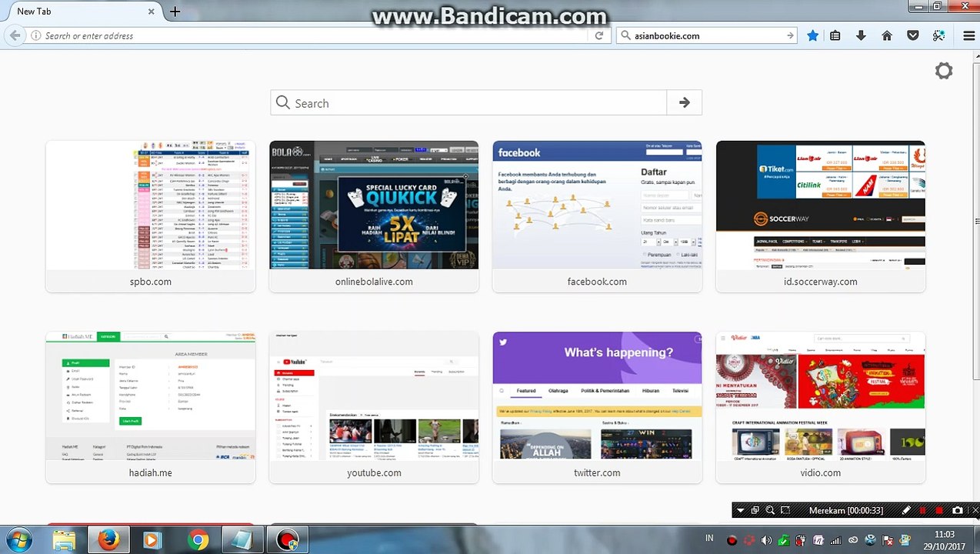Show bookmarks list icon in toolbar
The height and width of the screenshot is (554, 980).
(x=835, y=35)
